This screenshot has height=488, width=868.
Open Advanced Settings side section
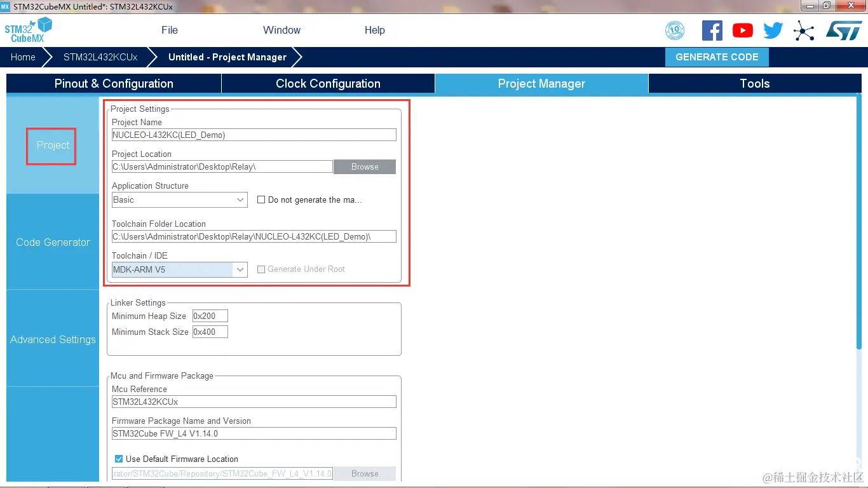(53, 339)
